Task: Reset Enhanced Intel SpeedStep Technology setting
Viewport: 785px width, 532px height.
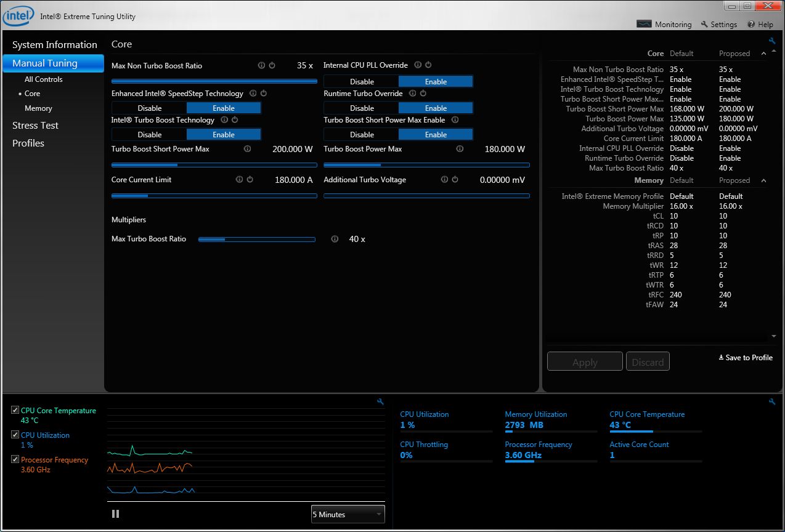Action: (264, 94)
